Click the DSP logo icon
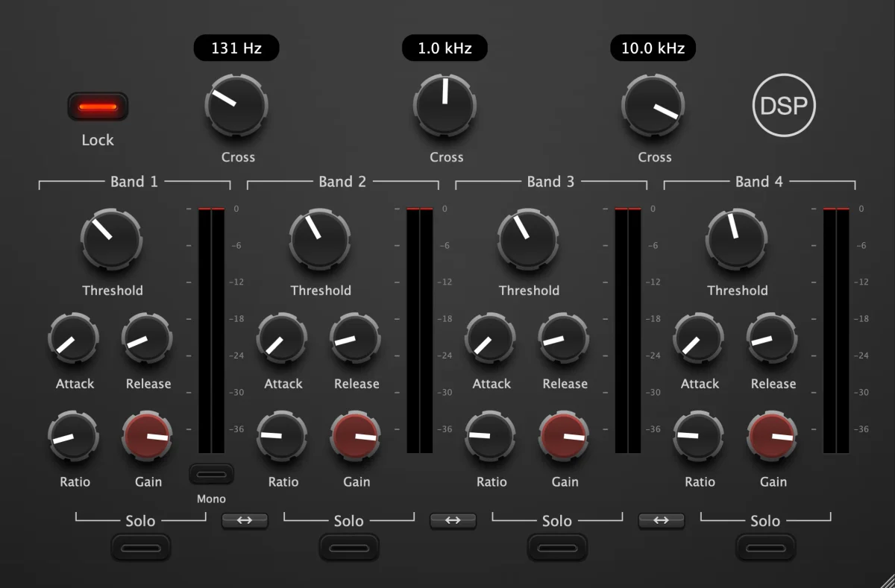 (x=783, y=106)
